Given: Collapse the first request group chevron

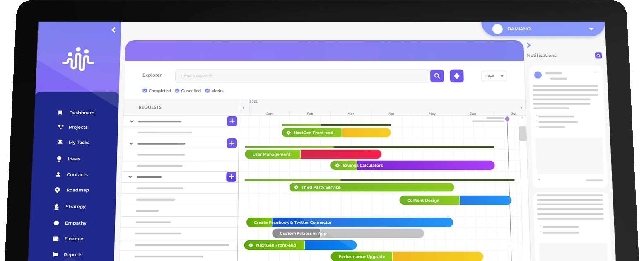Looking at the screenshot, I should tap(132, 121).
